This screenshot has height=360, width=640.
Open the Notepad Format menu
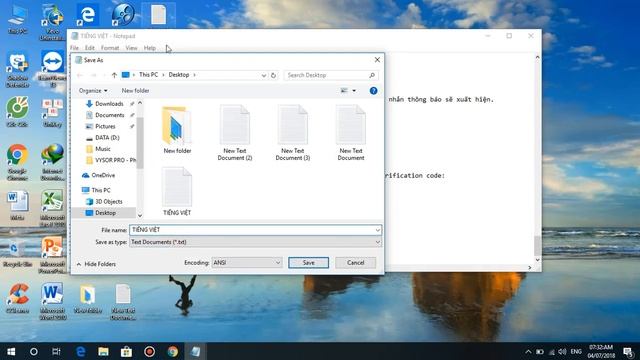[x=110, y=48]
